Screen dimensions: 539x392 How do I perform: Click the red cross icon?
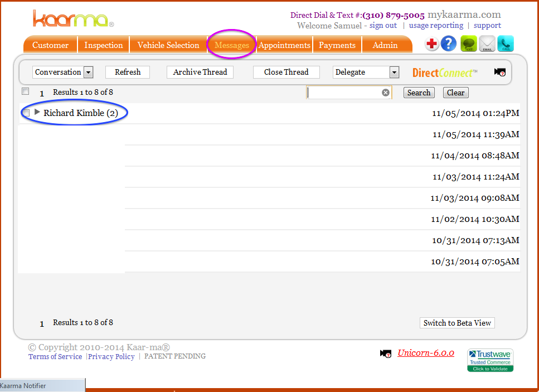[x=432, y=44]
